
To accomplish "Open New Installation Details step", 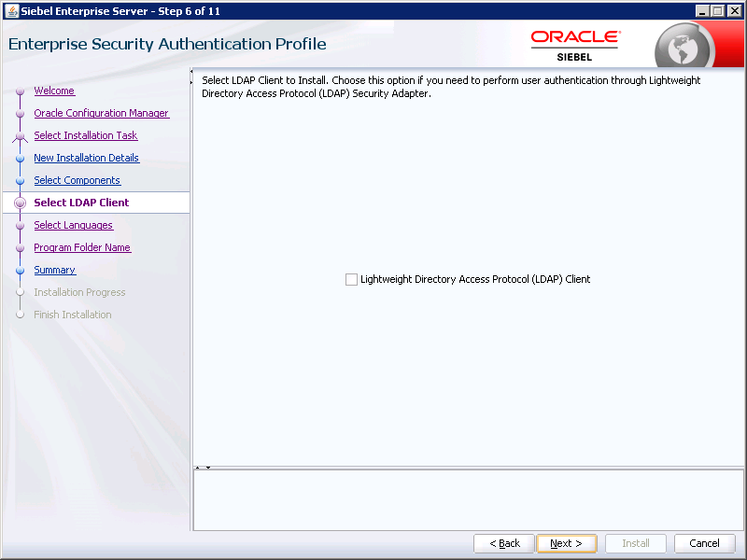I will coord(86,158).
